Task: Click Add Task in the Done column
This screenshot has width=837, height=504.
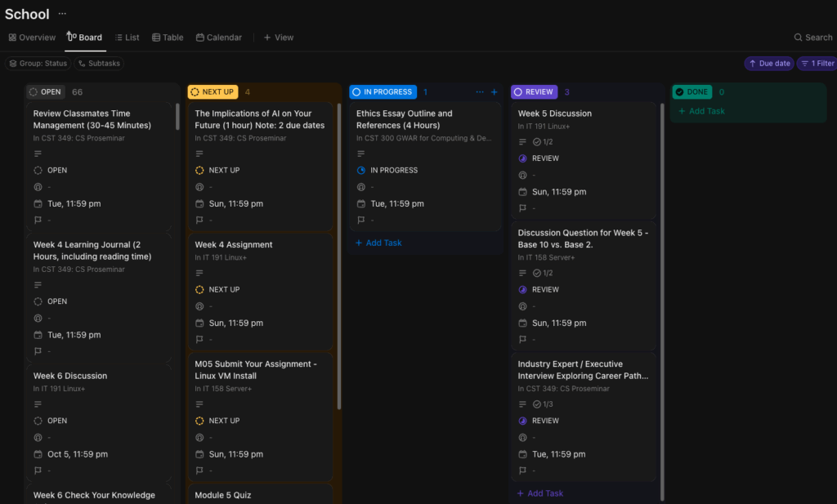Action: 701,111
